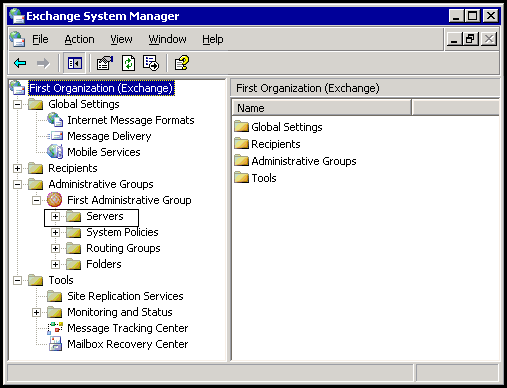Screen dimensions: 507x388
Task: Select Routing Groups label in tree
Action: click(x=123, y=248)
